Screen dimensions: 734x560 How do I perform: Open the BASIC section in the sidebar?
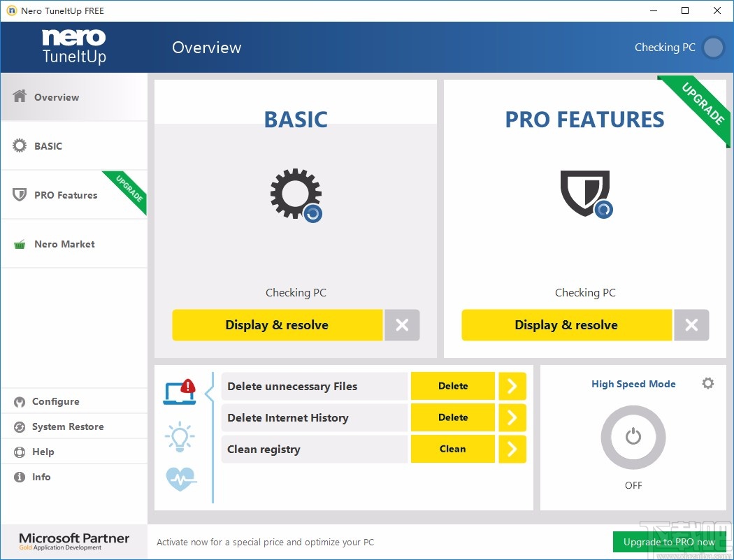pos(74,145)
